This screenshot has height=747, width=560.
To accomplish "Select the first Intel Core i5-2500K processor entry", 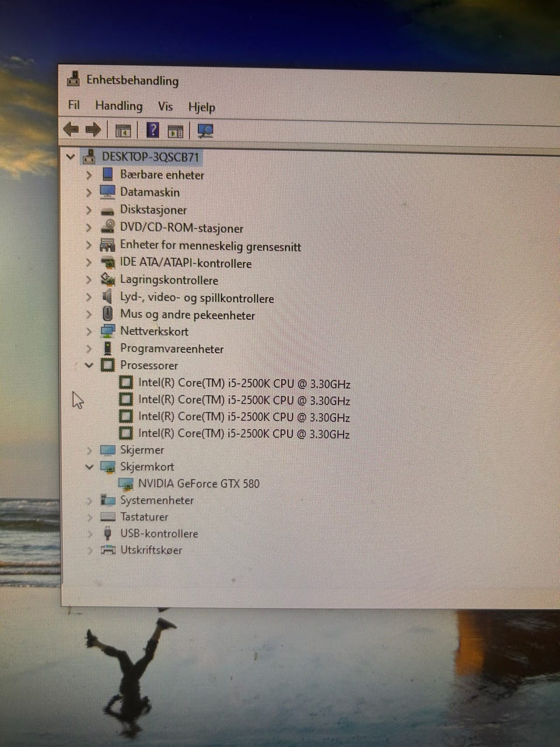I will 244,383.
